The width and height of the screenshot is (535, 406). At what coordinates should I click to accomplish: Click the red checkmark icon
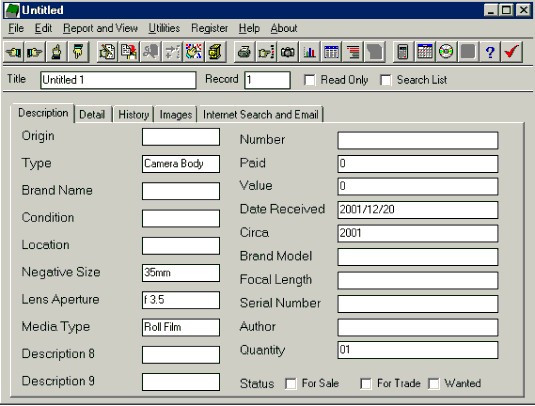tap(511, 52)
